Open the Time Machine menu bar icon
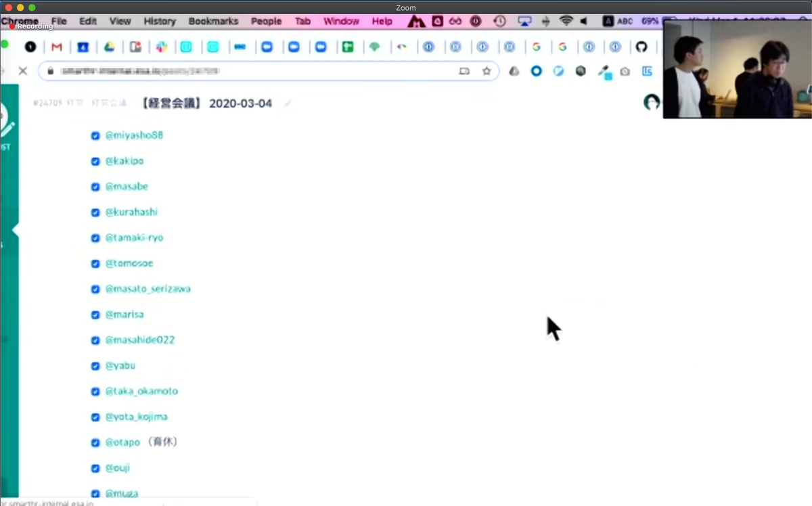Viewport: 812px width, 506px height. coord(499,22)
